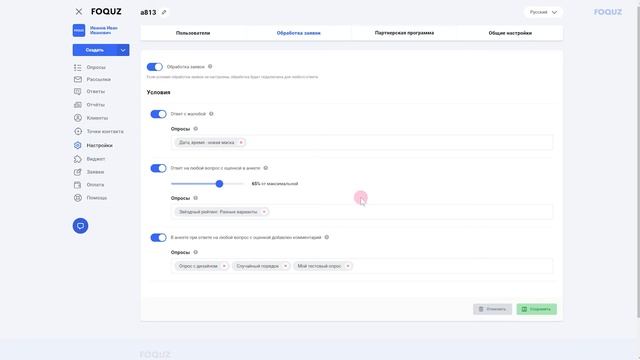This screenshot has height=360, width=640.
Task: Open the Иванов Иван profile link
Action: coord(104,30)
